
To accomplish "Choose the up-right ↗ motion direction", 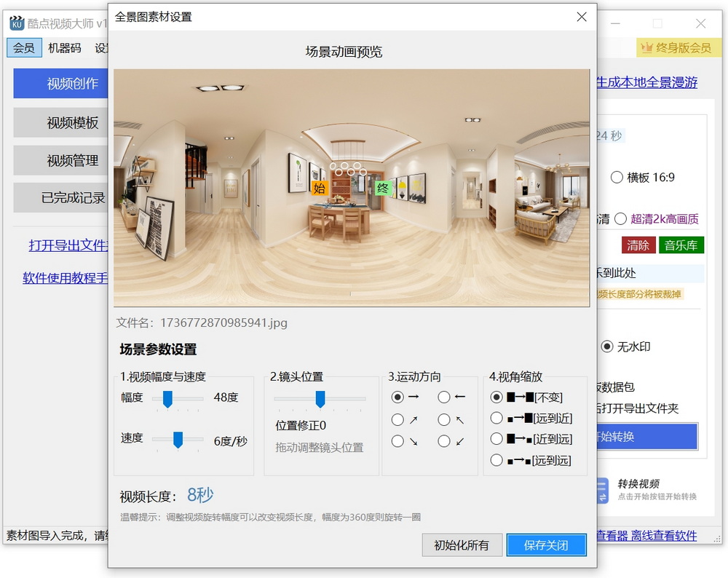I will tap(397, 420).
